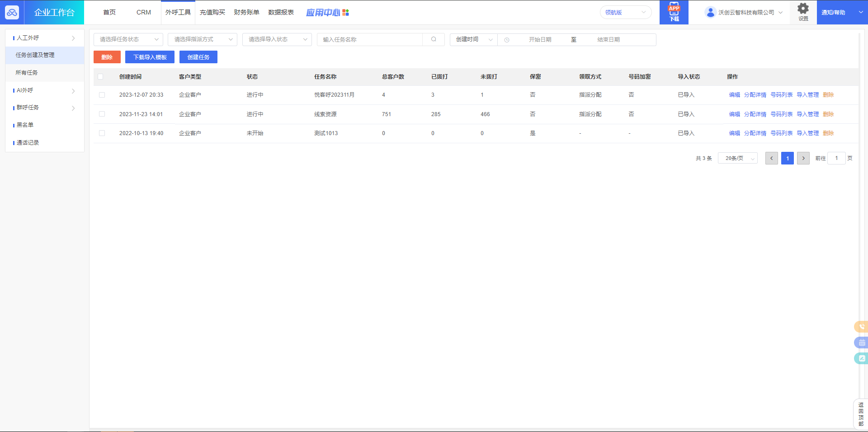Click the search magnifier icon in the task name field

434,39
